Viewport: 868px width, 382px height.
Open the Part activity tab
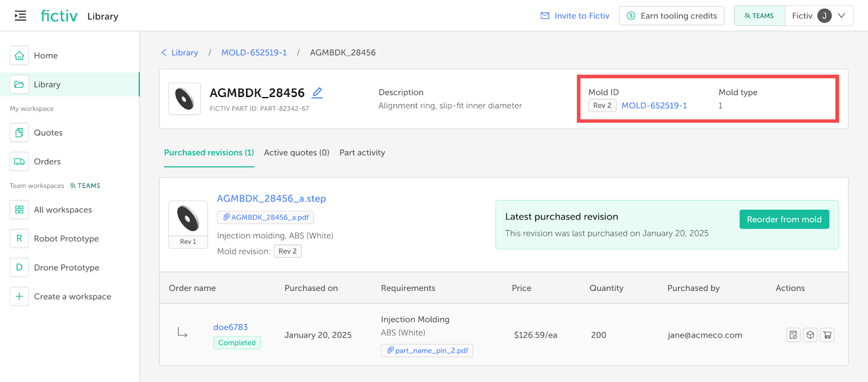[x=362, y=153]
